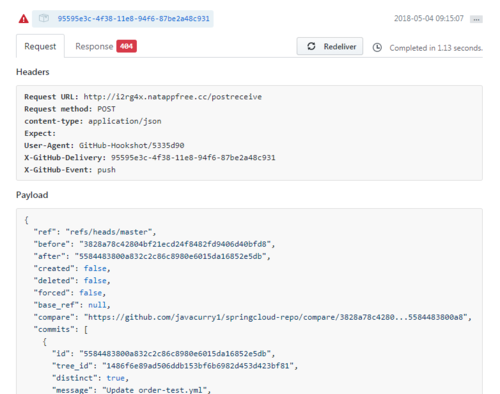Viewport: 500px width, 394px height.
Task: Click the red 404 status badge
Action: click(x=126, y=46)
